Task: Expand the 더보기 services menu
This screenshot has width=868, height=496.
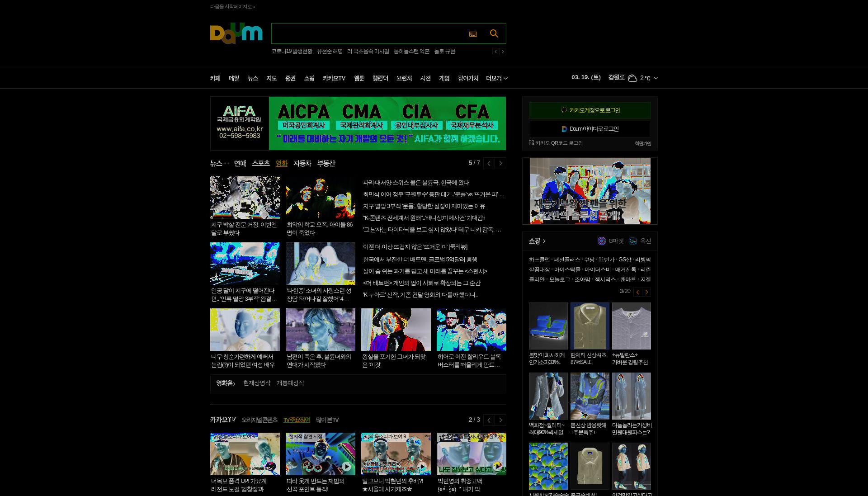Action: coord(497,78)
